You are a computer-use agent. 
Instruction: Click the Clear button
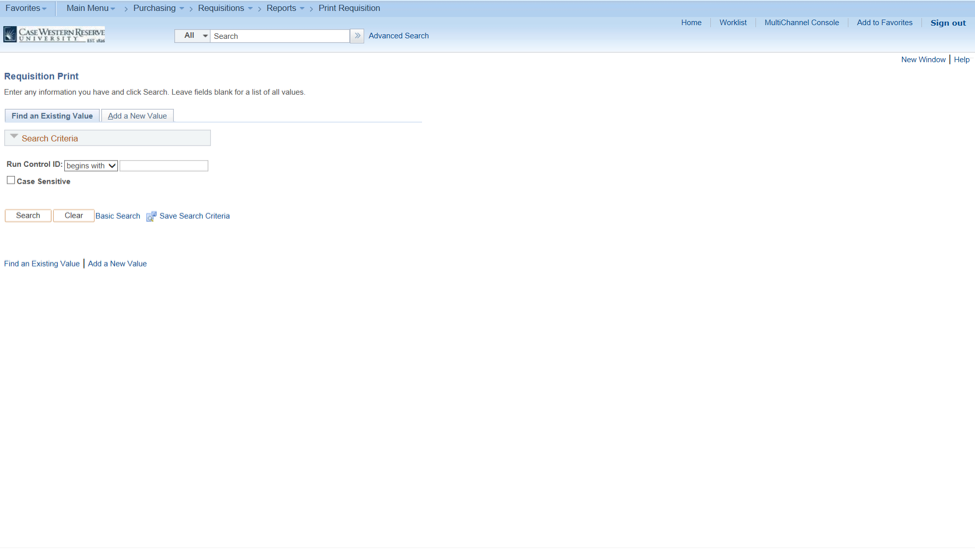73,216
